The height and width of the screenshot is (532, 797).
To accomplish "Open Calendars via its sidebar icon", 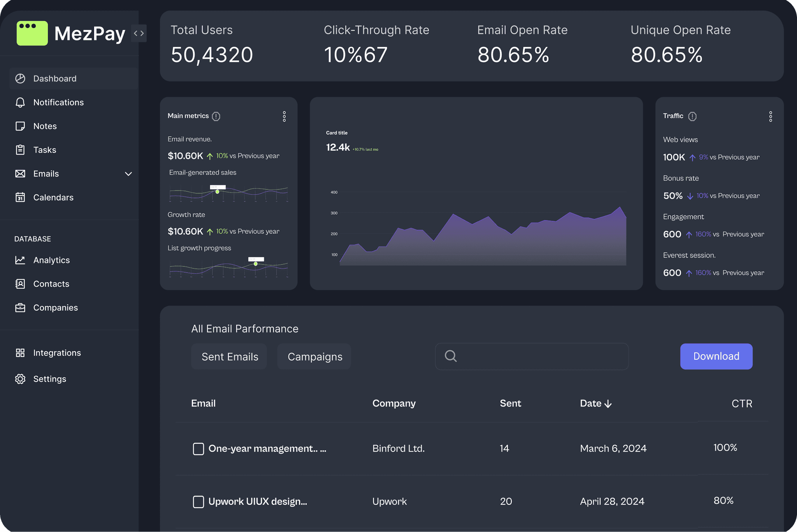I will [x=21, y=197].
